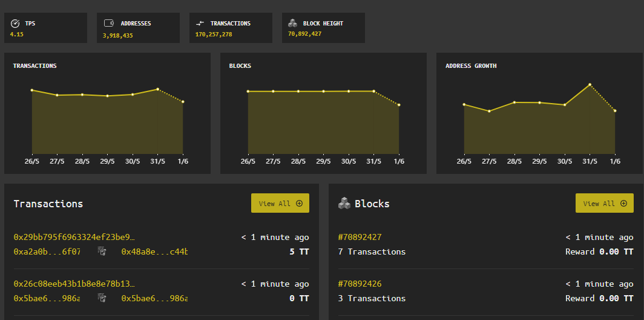The width and height of the screenshot is (644, 320).
Task: Click contract icon in transaction 0x29bb795f row
Action: [x=102, y=251]
